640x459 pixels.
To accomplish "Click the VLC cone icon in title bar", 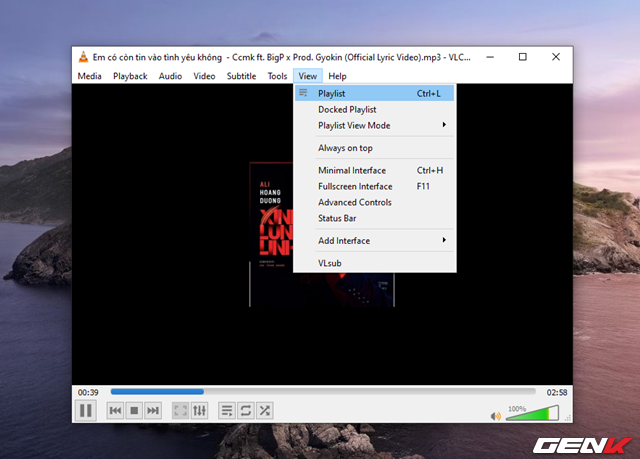I will (83, 57).
